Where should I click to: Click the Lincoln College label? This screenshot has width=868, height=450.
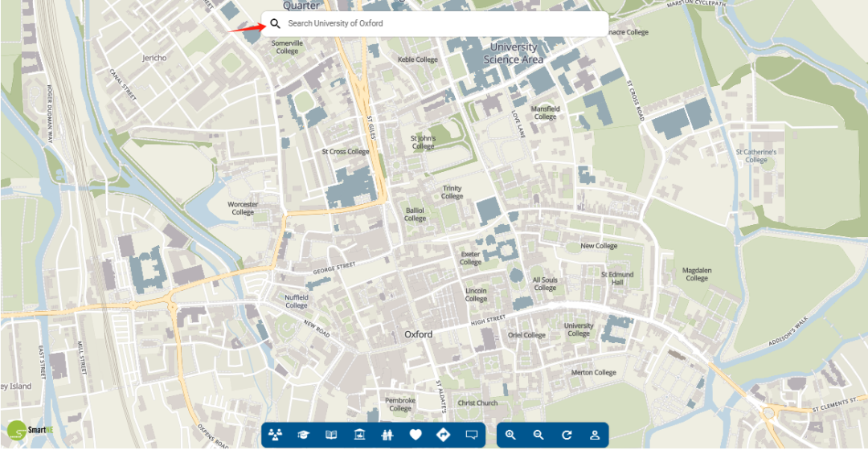pos(476,294)
